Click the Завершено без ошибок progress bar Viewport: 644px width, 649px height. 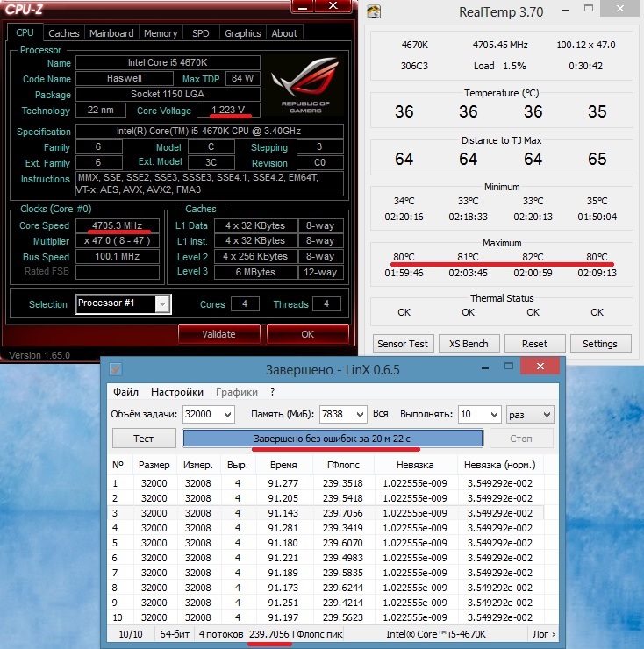[x=333, y=439]
